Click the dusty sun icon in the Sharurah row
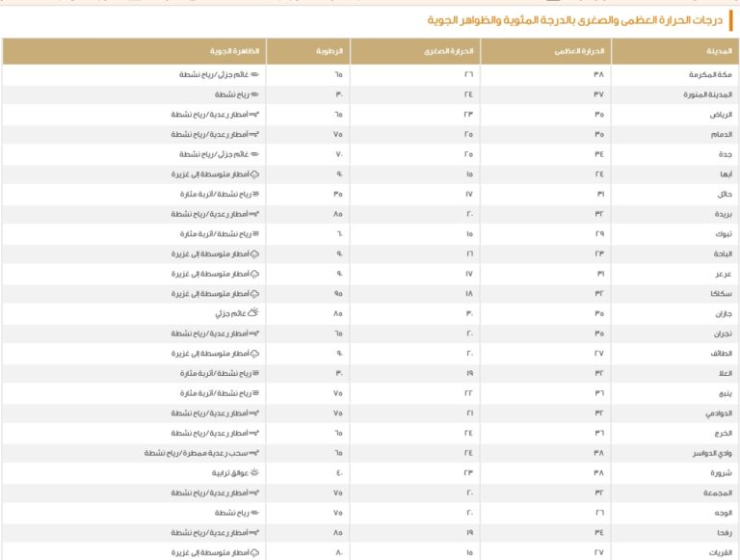 click(254, 473)
